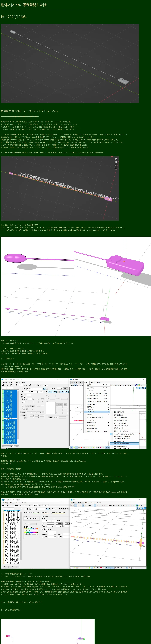151x644 pixels.
Task: Click down-arrow button under the ボーン tab bone list
Action: [9, 447]
